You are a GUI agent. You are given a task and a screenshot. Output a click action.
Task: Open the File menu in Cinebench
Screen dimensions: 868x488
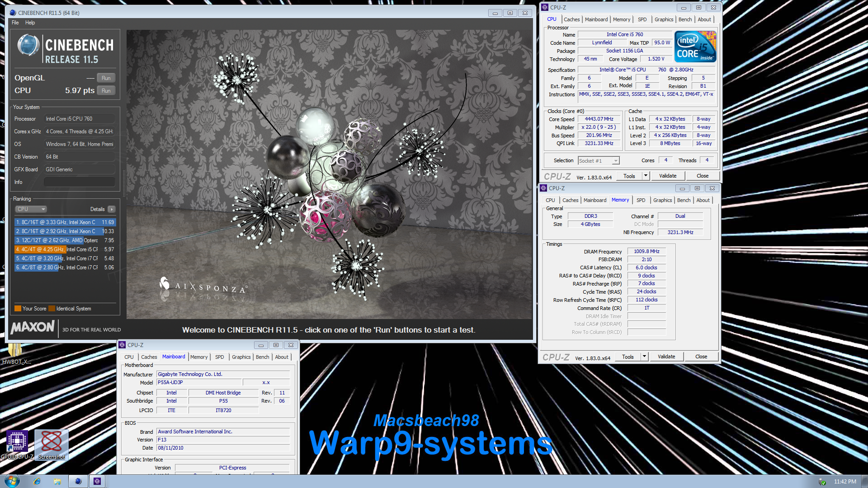click(x=15, y=23)
